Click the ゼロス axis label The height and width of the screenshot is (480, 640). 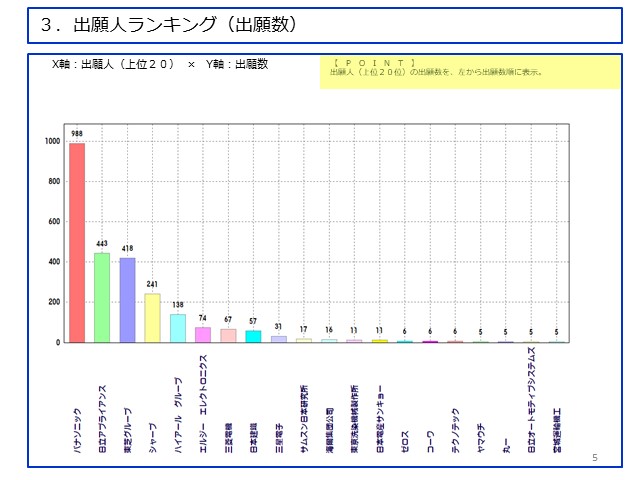(x=405, y=442)
